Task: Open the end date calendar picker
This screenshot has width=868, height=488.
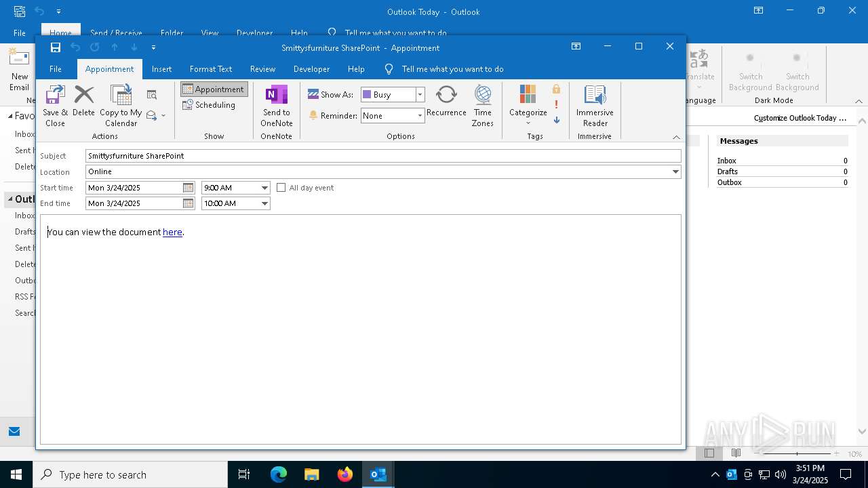Action: tap(189, 203)
